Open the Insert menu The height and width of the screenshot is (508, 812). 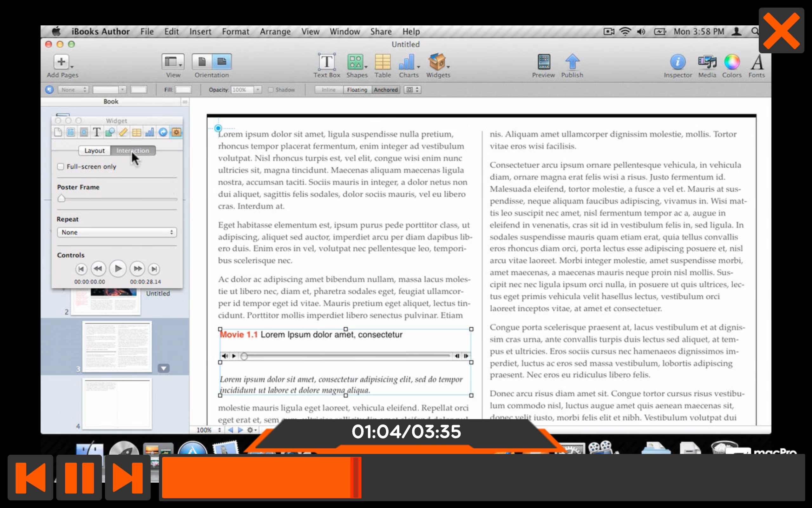pos(200,31)
